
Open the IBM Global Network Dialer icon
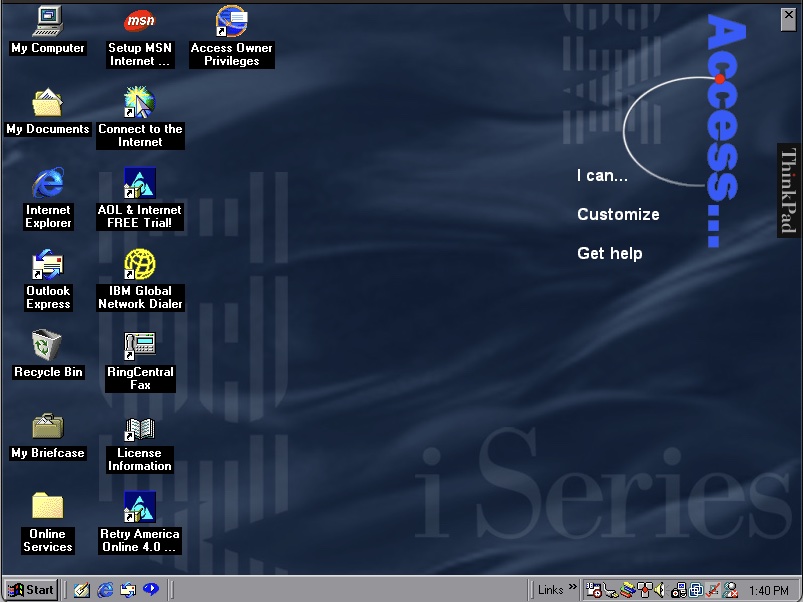[x=139, y=265]
